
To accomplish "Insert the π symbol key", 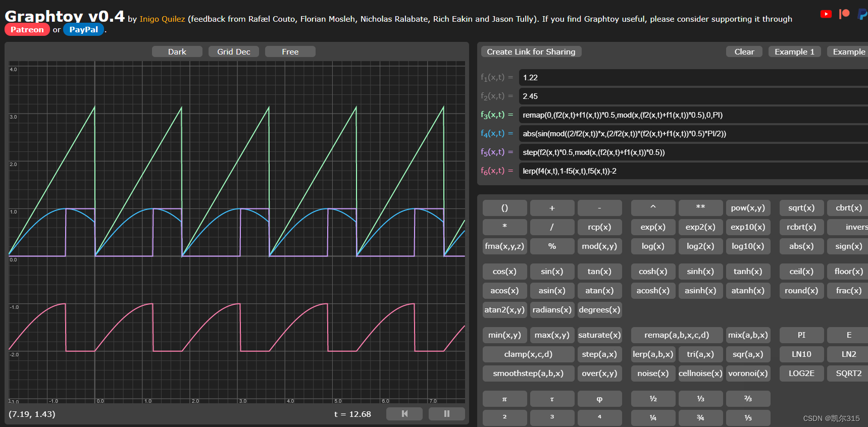I will pyautogui.click(x=504, y=399).
